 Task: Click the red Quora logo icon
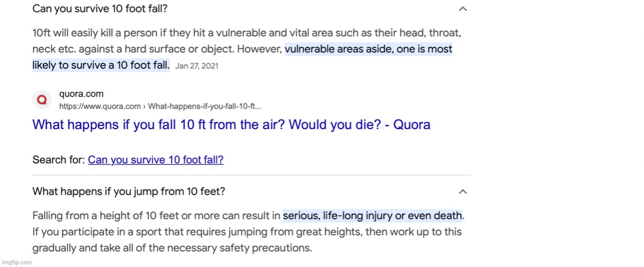(x=42, y=99)
